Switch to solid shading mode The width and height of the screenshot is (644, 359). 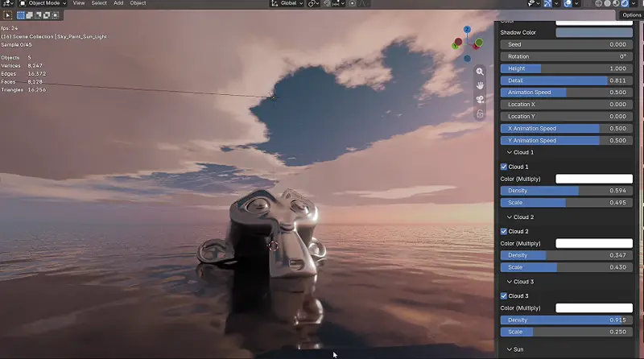pos(608,3)
